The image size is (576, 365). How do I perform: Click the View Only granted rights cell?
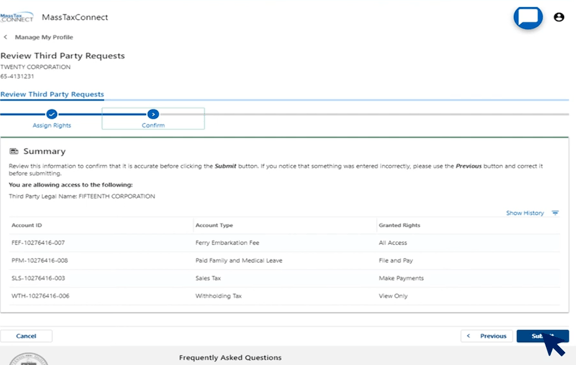393,296
